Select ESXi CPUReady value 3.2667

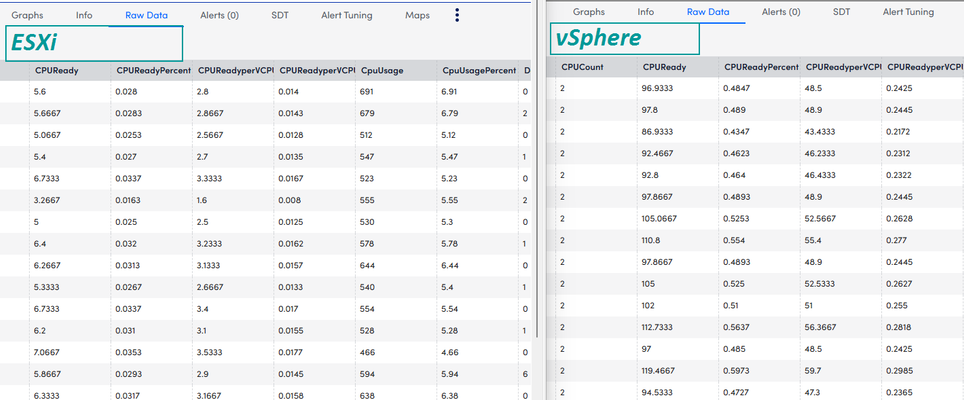(x=47, y=200)
